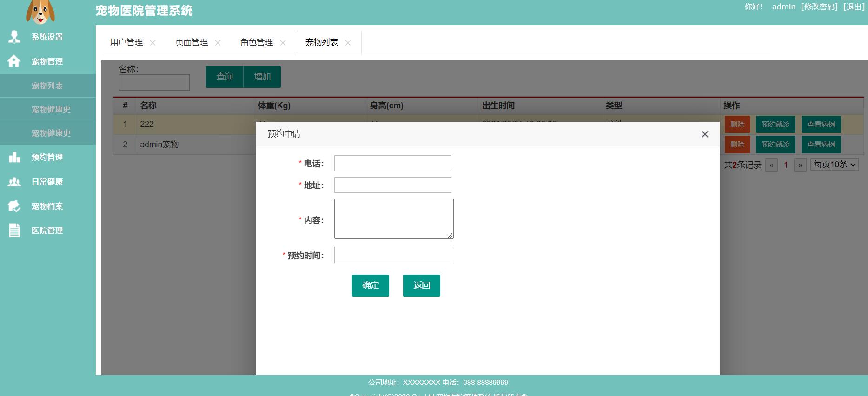This screenshot has width=868, height=396.
Task: Click the 系统设置 user icon
Action: tap(14, 37)
